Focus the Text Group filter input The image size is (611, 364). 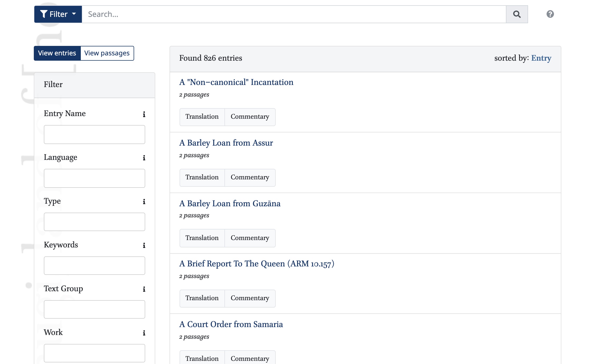(x=95, y=309)
